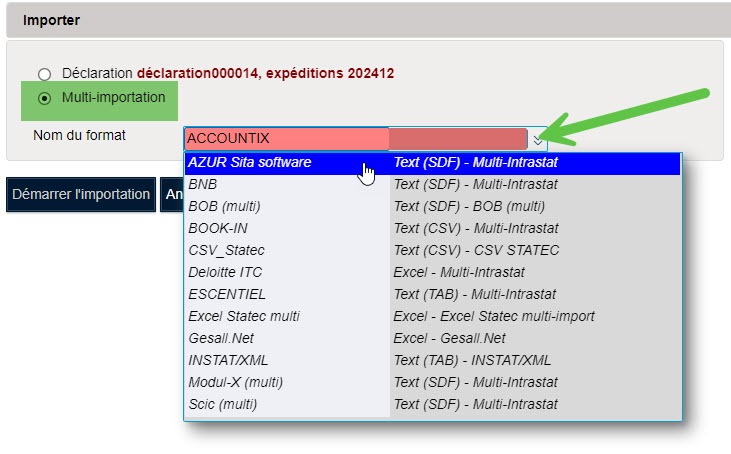731x454 pixels.
Task: Click Démarrer l'importation button
Action: (81, 194)
